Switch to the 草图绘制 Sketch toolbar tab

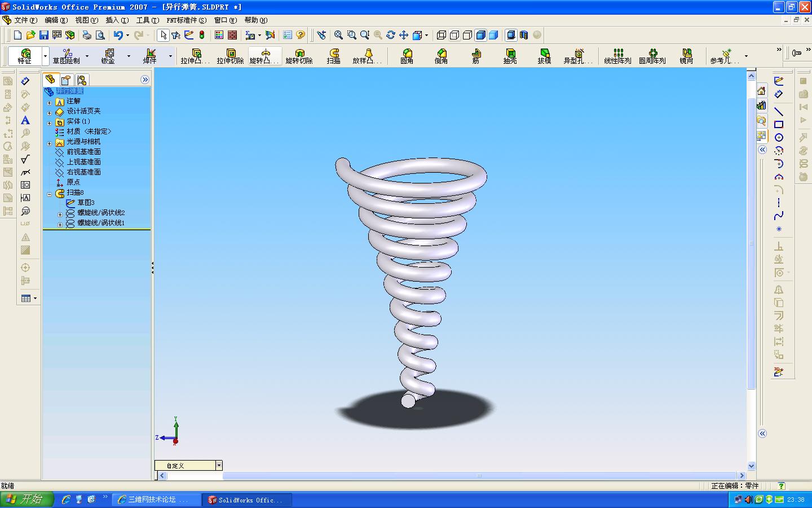tap(66, 56)
